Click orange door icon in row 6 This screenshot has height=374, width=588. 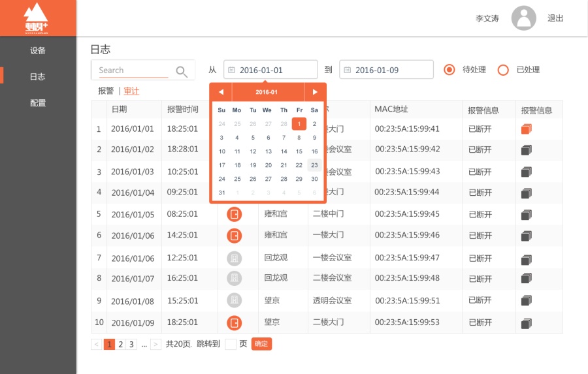235,236
